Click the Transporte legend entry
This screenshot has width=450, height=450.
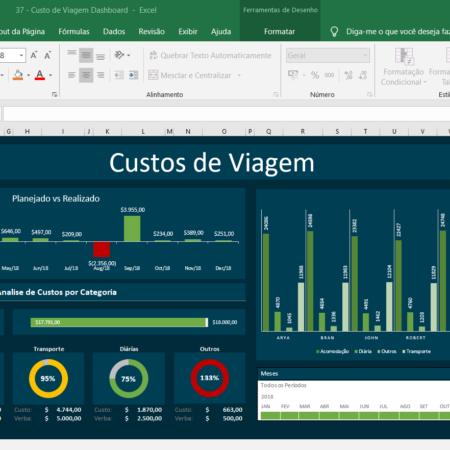[x=416, y=351]
